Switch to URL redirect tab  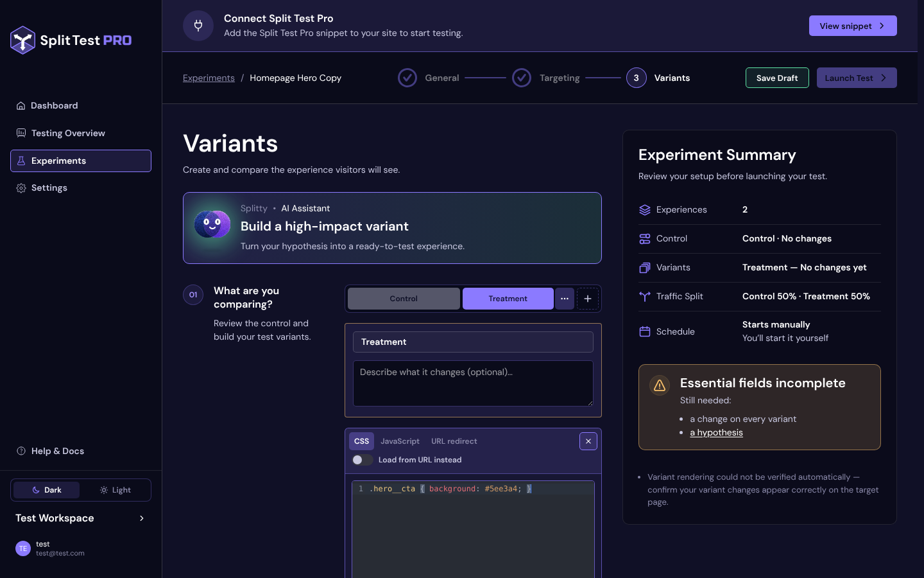454,441
